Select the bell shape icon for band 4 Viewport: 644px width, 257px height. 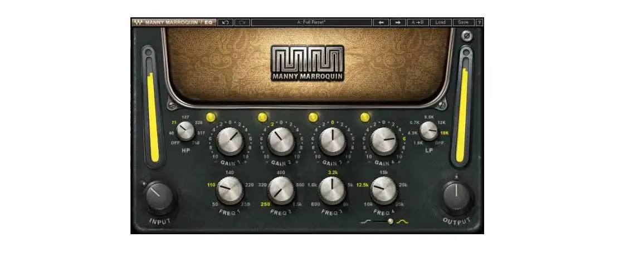[x=403, y=221]
